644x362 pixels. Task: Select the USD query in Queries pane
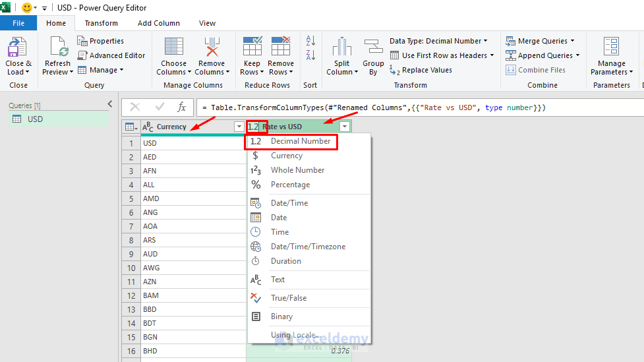click(x=59, y=119)
